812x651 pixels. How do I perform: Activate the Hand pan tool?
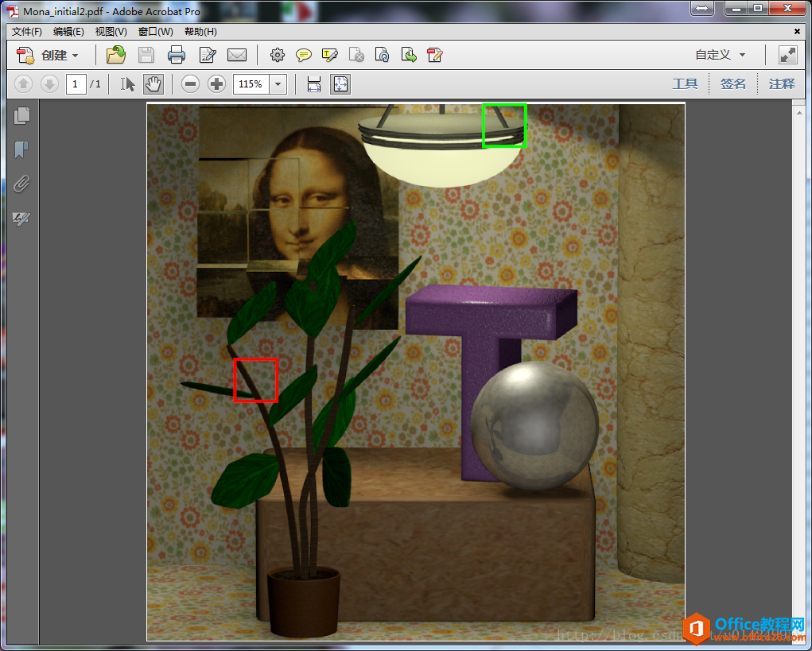153,83
